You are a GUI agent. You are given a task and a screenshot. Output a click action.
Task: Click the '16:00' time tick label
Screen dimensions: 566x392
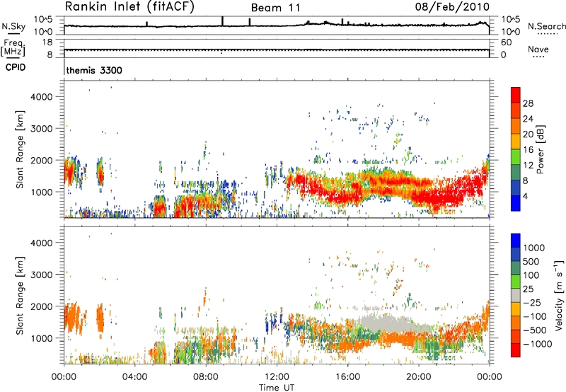347,377
